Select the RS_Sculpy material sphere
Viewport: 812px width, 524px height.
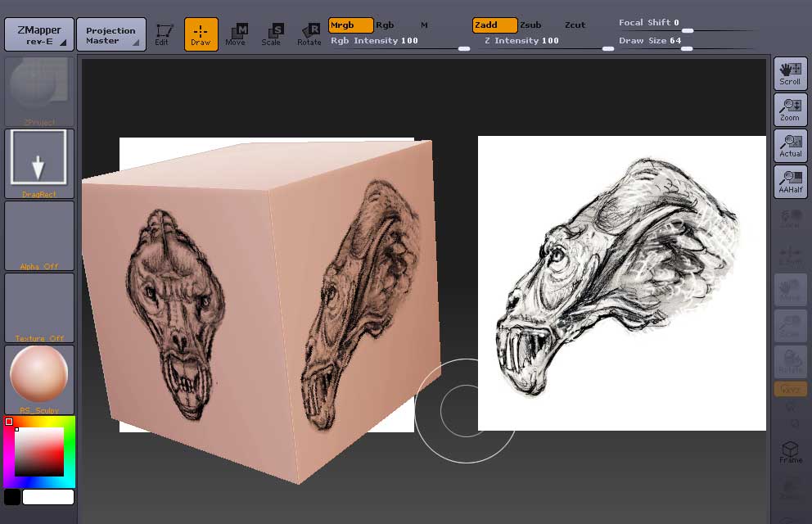click(x=38, y=375)
